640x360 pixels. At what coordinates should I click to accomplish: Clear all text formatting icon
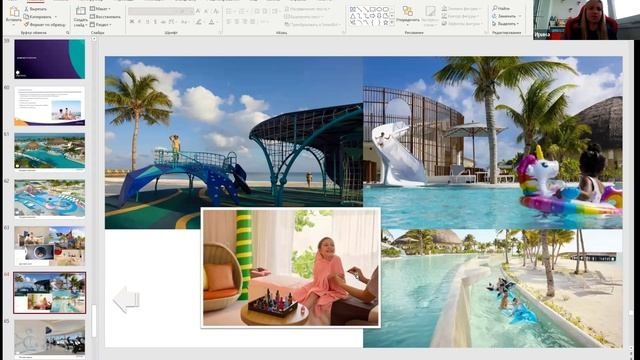pos(216,11)
